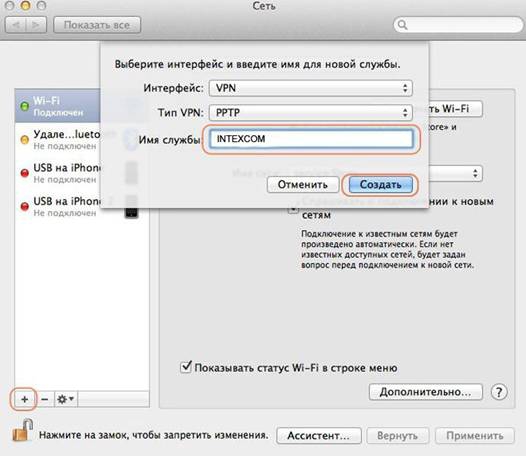526x456 pixels.
Task: Click the Создать button
Action: [380, 185]
